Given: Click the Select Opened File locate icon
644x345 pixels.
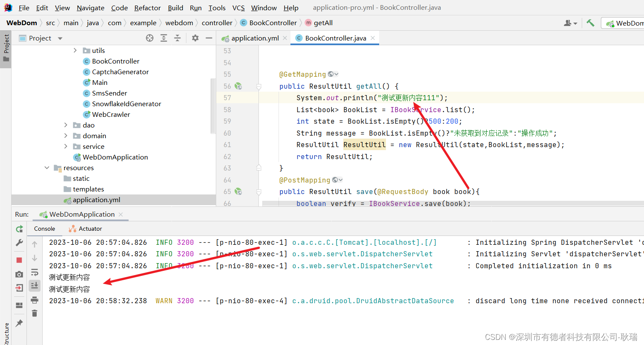Looking at the screenshot, I should 150,38.
